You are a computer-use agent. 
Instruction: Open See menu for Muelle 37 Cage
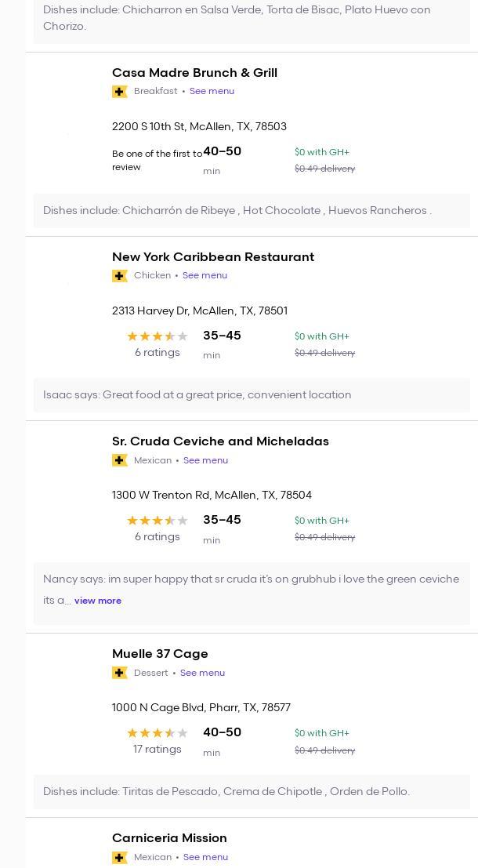coord(202,673)
